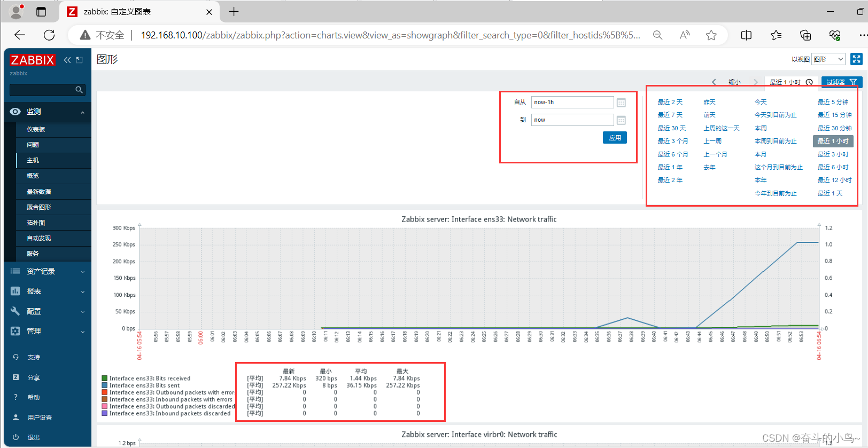Open 支持 in the sidebar
This screenshot has height=448, width=868.
34,357
